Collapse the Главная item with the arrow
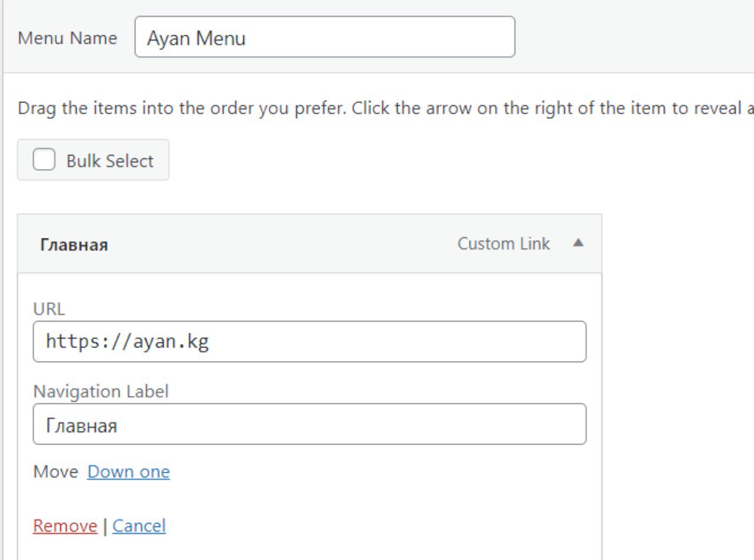Screen dimensions: 754x560 pyautogui.click(x=578, y=243)
